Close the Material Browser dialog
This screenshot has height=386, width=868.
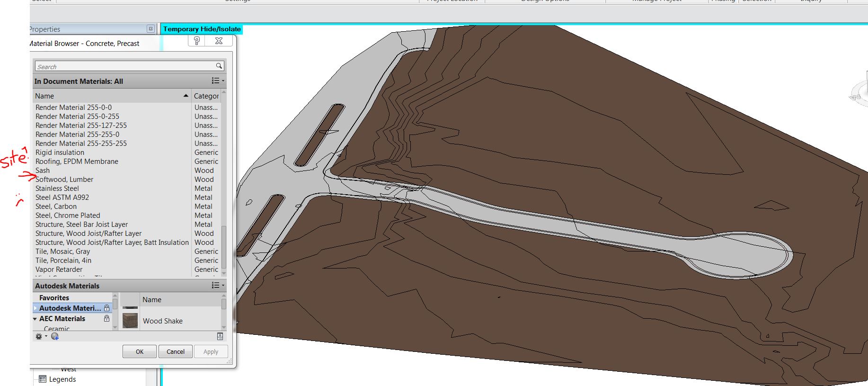point(219,41)
